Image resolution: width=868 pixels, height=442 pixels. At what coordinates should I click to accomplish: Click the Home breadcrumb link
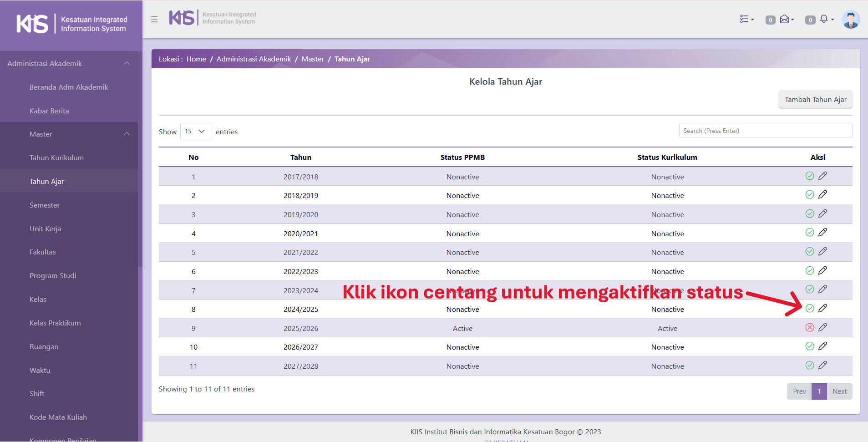point(196,59)
